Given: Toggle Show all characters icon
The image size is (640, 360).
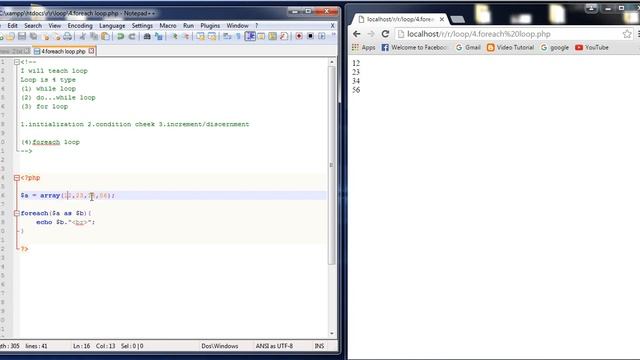Looking at the screenshot, I should pos(238,36).
